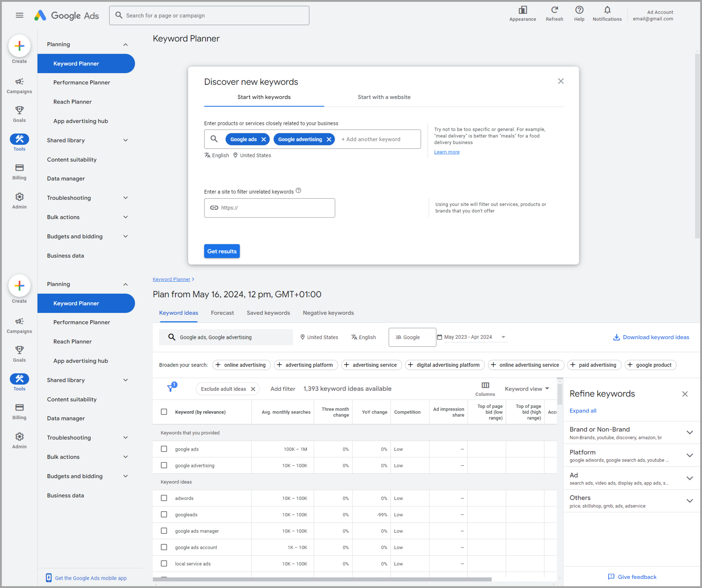702x588 pixels.
Task: Open the Negative keywords tab
Action: coord(328,313)
